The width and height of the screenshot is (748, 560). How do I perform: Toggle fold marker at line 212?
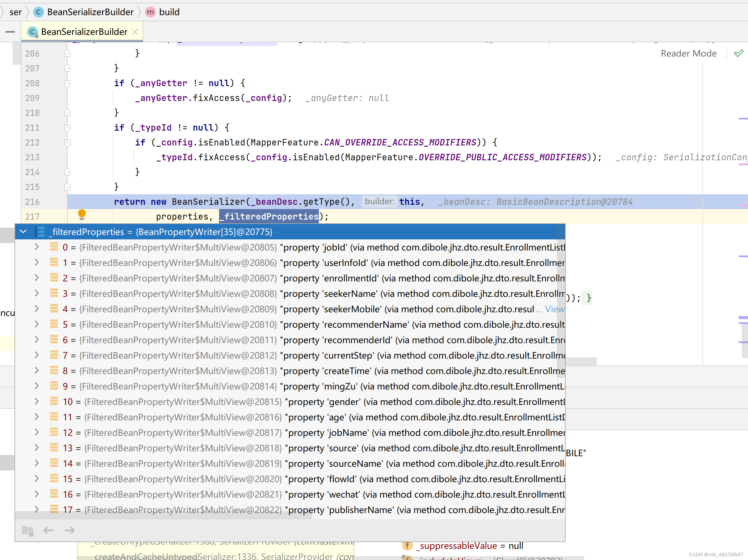tap(67, 143)
